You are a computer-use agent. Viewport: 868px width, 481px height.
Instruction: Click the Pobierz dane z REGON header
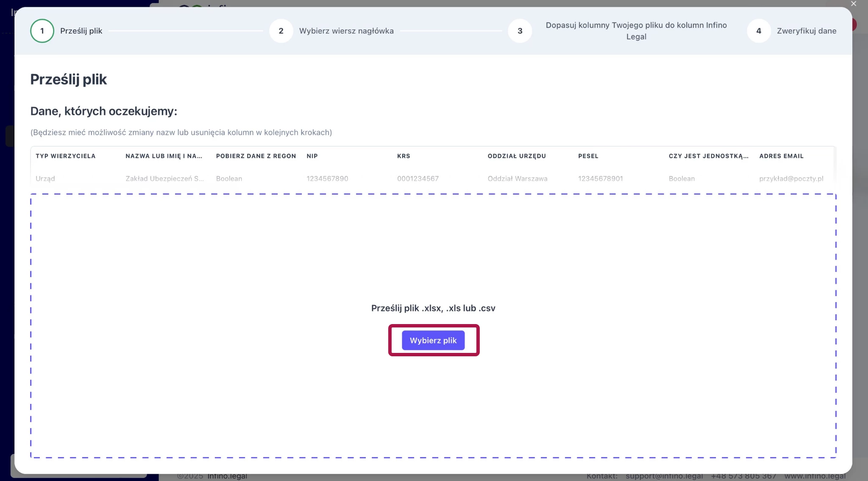256,156
